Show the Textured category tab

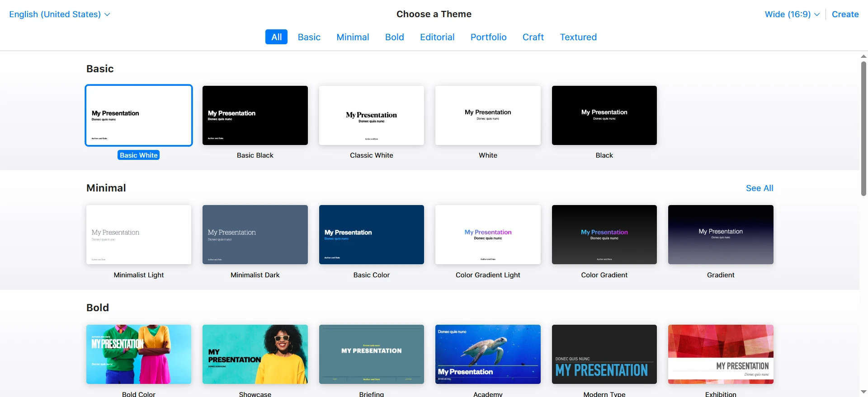(578, 37)
